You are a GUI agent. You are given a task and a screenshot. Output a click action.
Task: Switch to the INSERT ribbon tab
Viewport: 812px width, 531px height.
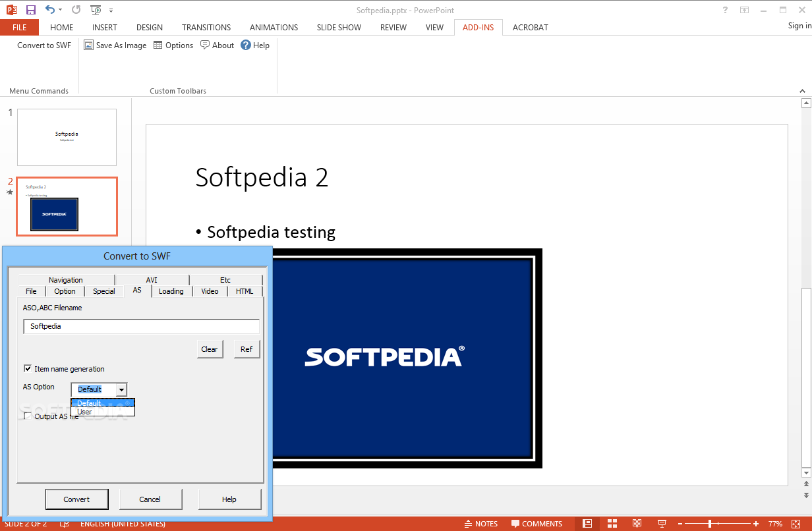(x=105, y=27)
